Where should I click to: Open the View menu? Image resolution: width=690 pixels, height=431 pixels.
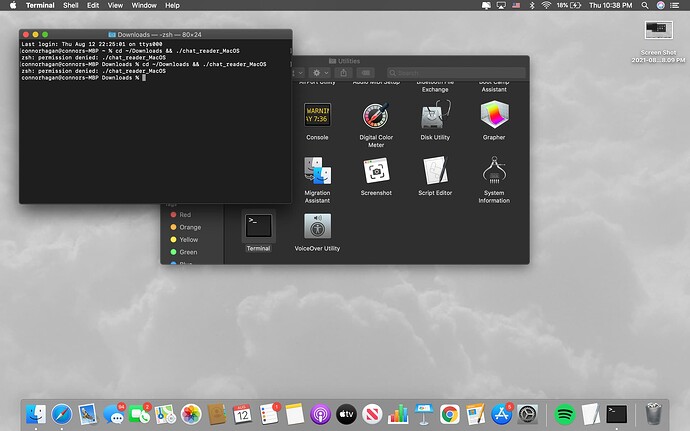pyautogui.click(x=115, y=5)
